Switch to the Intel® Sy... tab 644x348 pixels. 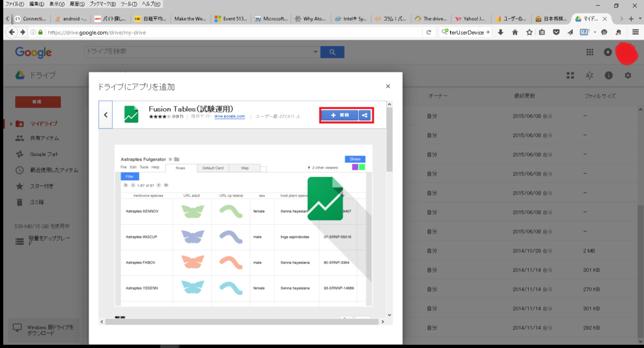tap(351, 18)
